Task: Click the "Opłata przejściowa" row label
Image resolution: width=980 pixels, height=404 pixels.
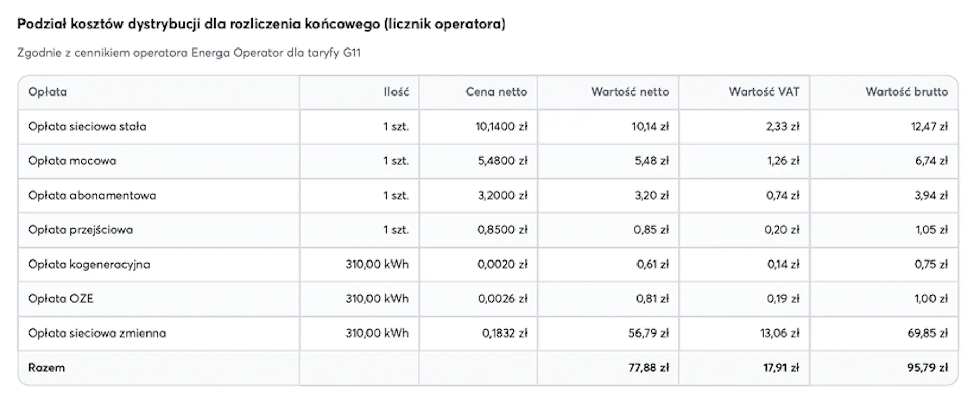Action: [81, 230]
